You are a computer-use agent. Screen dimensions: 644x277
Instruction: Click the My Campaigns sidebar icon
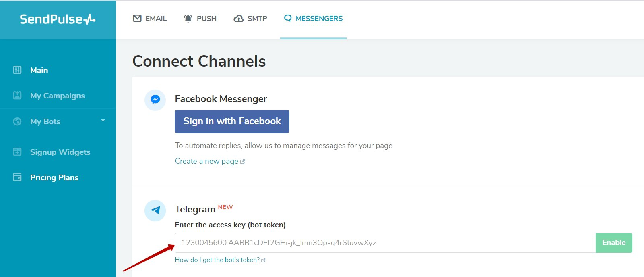pos(17,96)
